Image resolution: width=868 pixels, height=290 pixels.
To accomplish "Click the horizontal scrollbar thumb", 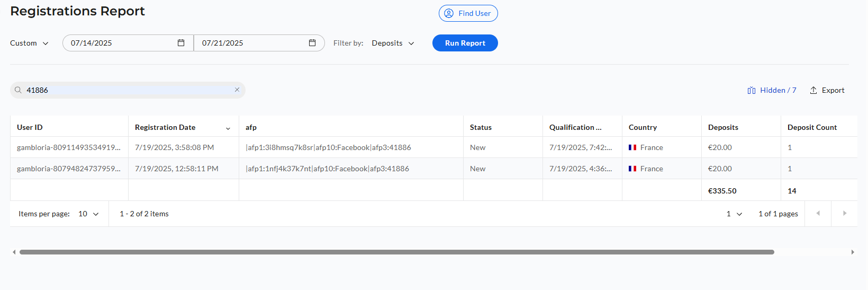I will click(x=397, y=252).
